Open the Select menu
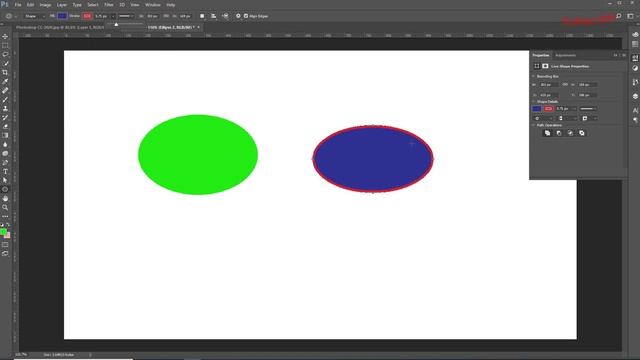640x360 pixels. pos(93,5)
